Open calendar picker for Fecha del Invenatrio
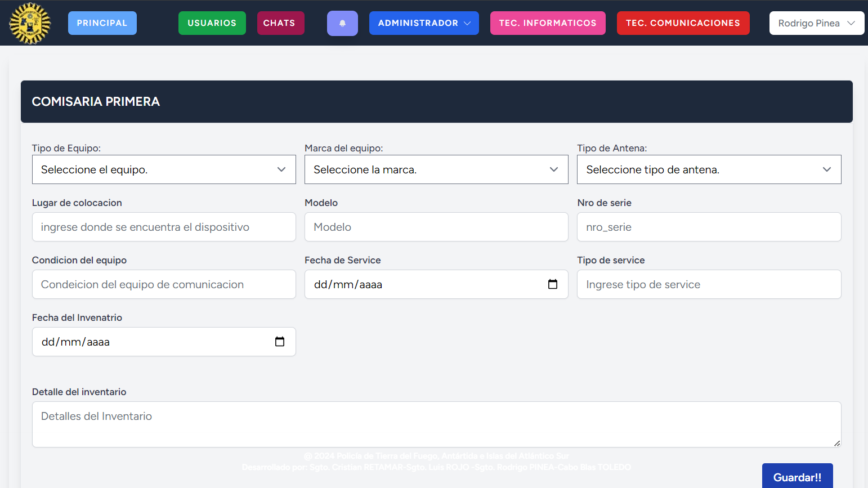The height and width of the screenshot is (488, 868). point(279,342)
